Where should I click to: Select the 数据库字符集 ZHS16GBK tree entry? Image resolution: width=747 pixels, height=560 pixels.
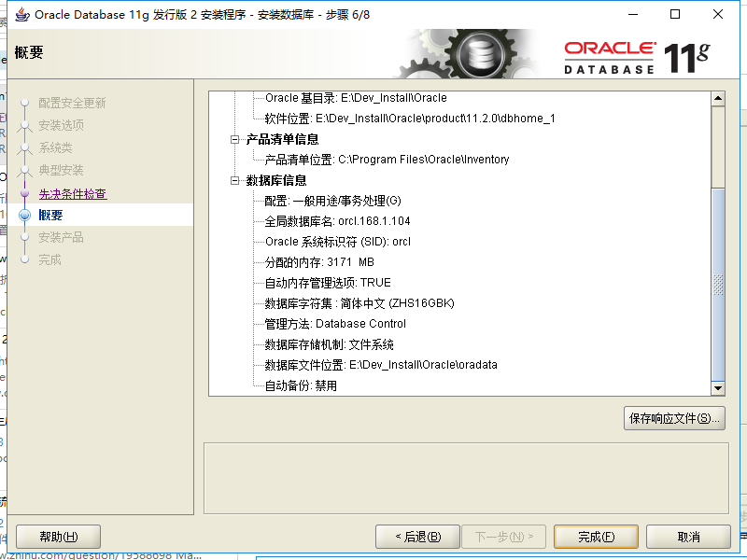coord(359,303)
